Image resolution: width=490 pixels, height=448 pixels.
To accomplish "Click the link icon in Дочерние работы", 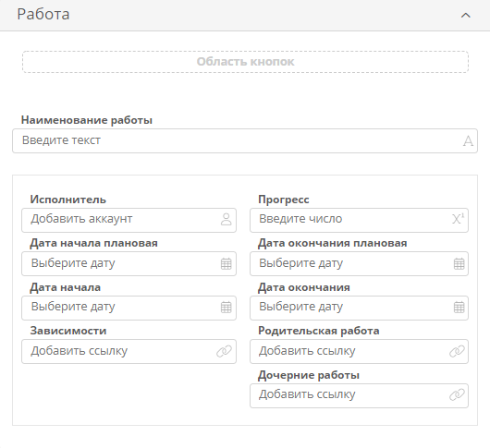I will [457, 395].
